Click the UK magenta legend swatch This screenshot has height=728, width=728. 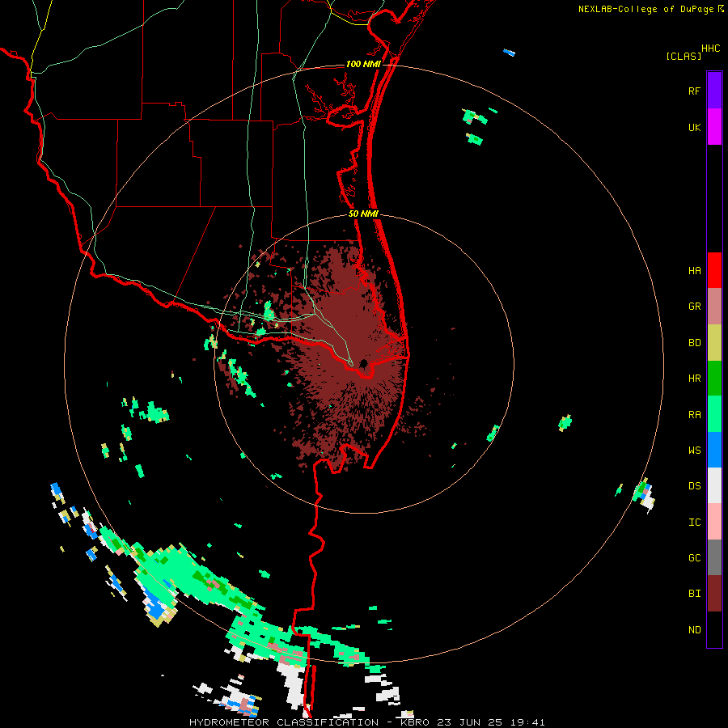(x=714, y=126)
